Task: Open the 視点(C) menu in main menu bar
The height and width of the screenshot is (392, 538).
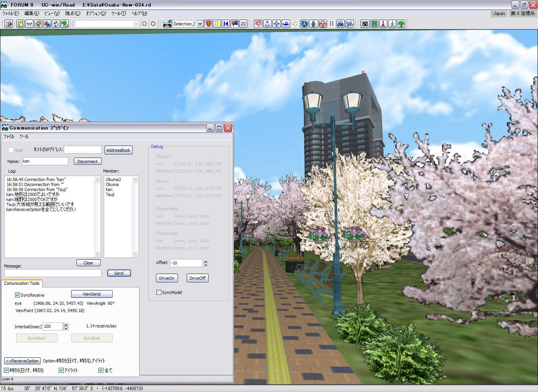Action: (x=73, y=13)
